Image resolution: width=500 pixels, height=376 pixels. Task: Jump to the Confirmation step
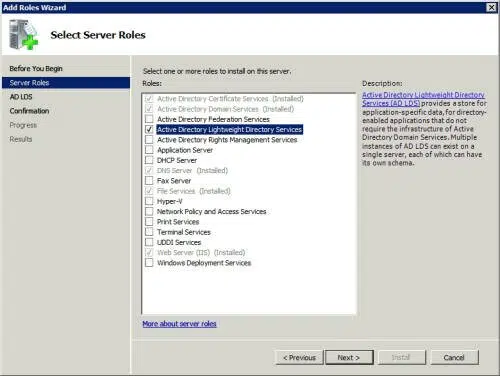pyautogui.click(x=29, y=111)
